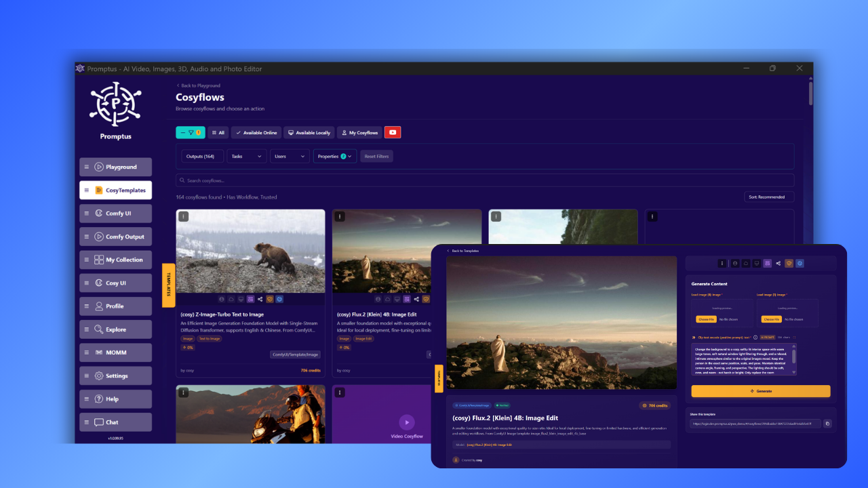Image resolution: width=868 pixels, height=488 pixels.
Task: Open the Tasks dropdown
Action: tap(246, 156)
